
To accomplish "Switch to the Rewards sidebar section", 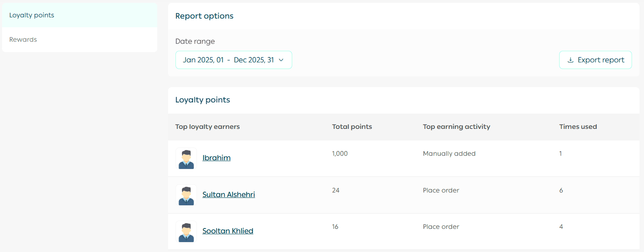I will click(x=23, y=40).
